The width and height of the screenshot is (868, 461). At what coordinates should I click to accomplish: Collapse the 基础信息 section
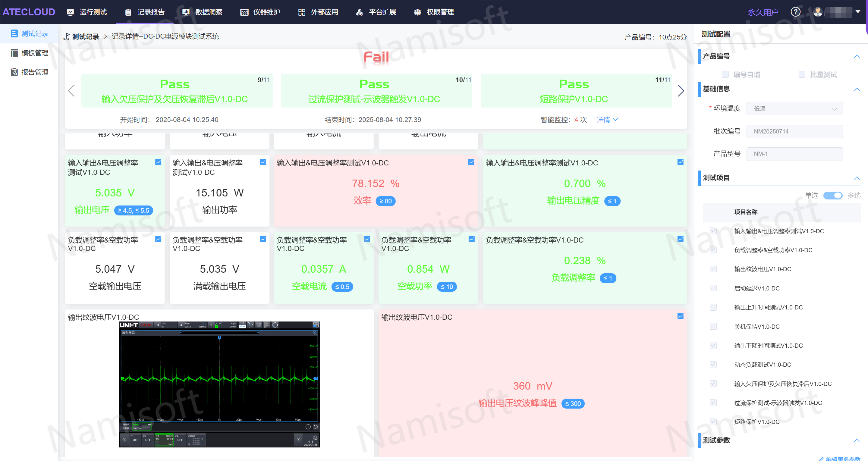[857, 89]
